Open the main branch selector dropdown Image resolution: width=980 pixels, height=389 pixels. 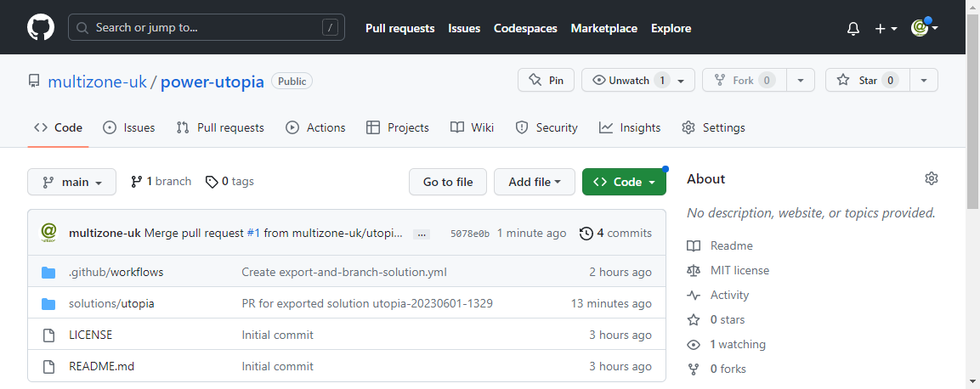(72, 182)
